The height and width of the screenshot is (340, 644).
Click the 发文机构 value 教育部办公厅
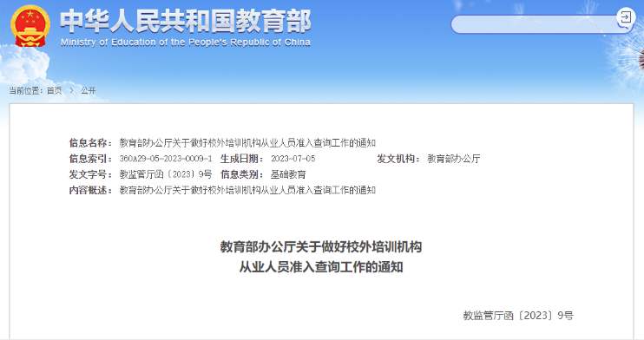453,159
